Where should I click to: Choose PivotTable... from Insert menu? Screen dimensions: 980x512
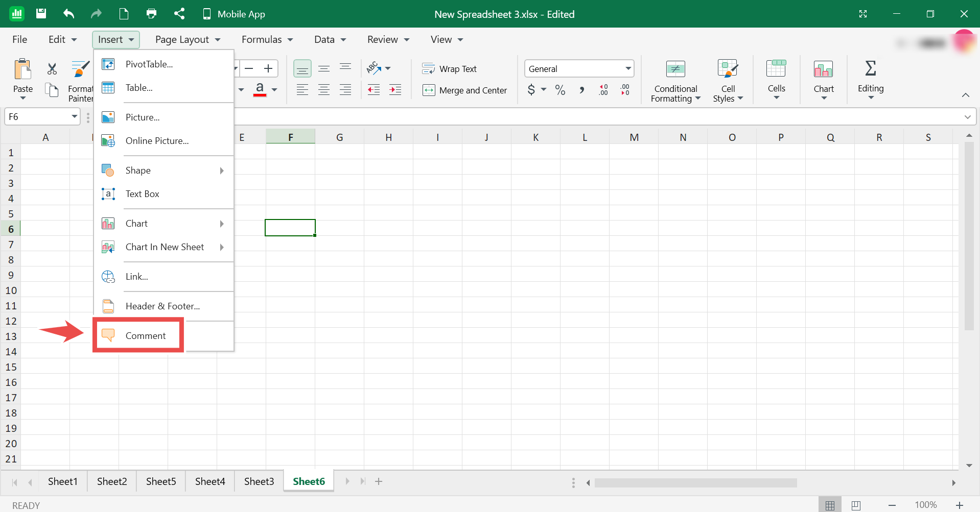(x=164, y=64)
